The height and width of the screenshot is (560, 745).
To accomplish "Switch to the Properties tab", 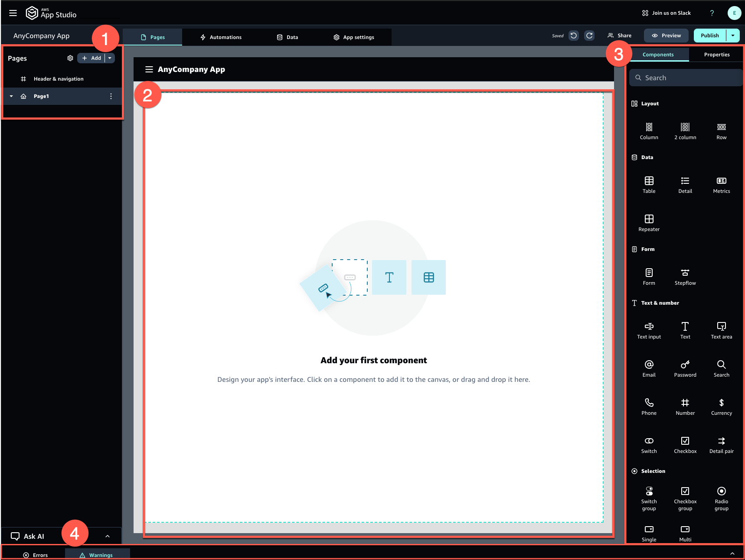I will coord(716,54).
